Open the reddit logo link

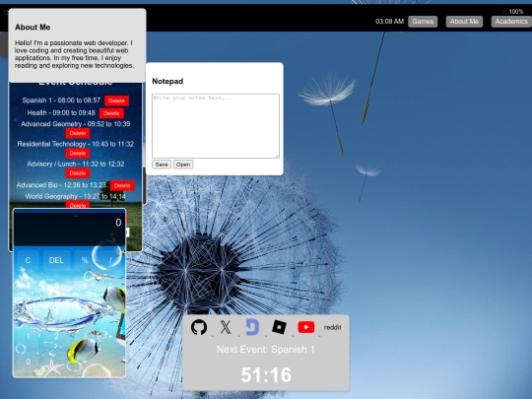click(x=333, y=327)
